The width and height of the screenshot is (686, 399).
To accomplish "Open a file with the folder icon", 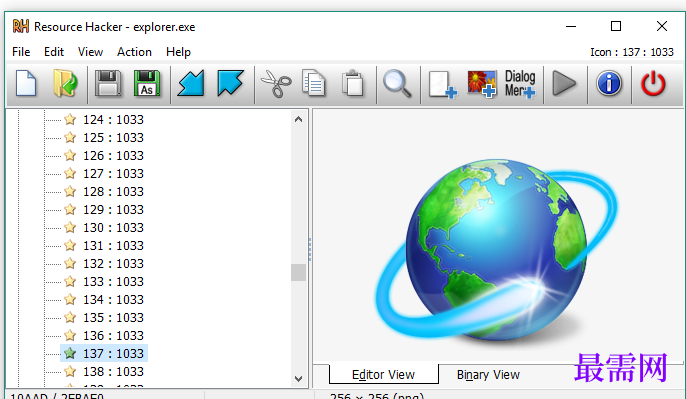I will pyautogui.click(x=66, y=83).
